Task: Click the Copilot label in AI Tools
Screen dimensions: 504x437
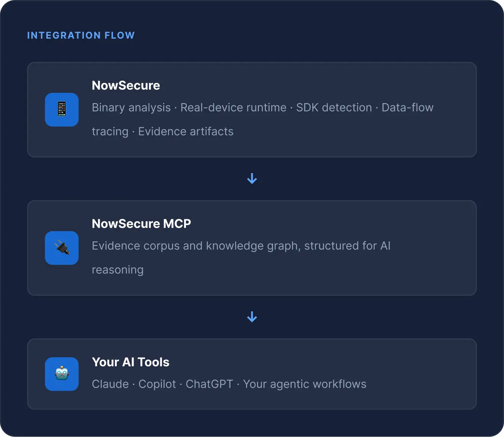Action: pos(157,384)
